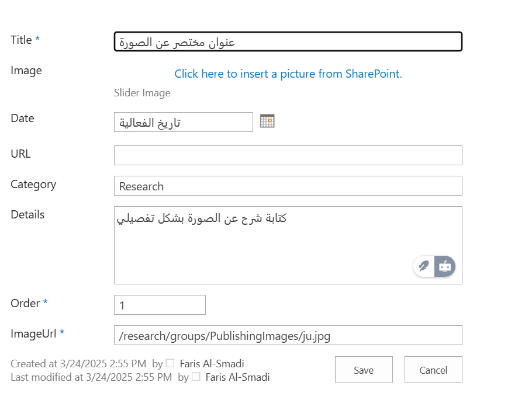Select the empty URL field

[288, 155]
